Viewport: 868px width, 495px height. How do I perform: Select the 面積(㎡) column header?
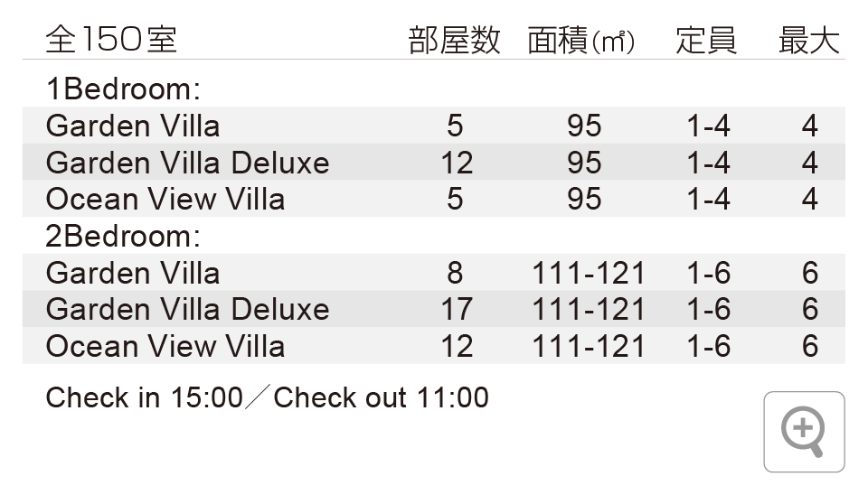581,41
